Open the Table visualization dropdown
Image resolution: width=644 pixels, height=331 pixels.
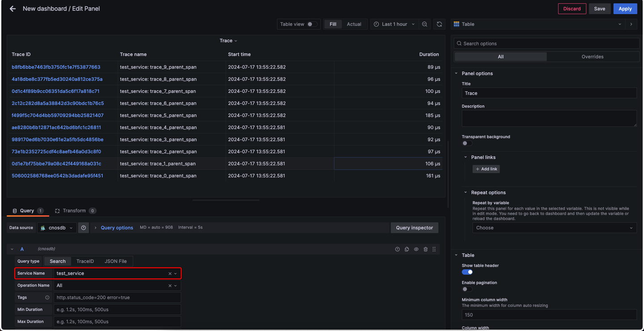(537, 24)
